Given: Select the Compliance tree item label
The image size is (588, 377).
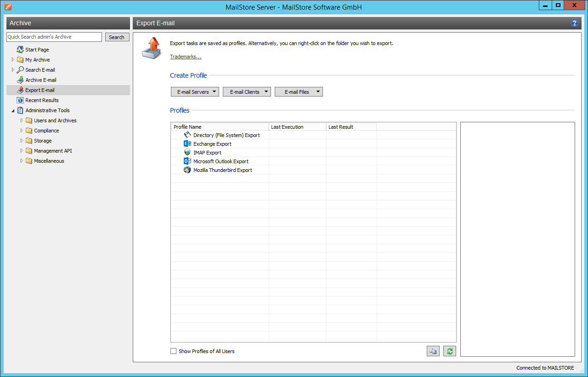Looking at the screenshot, I should click(46, 131).
